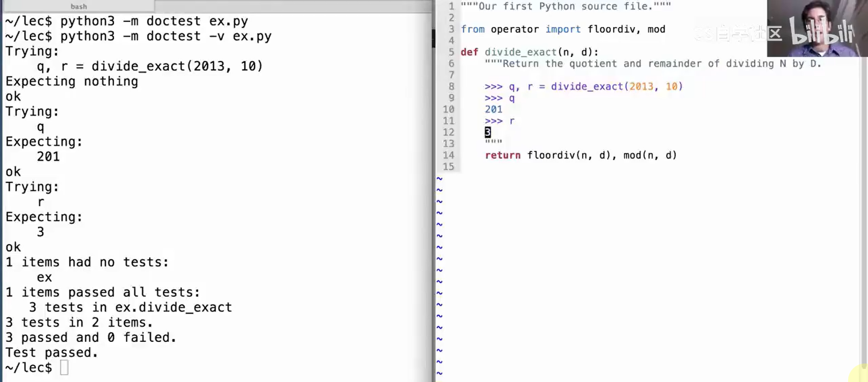This screenshot has width=868, height=382.
Task: Click the 2013 number literal on line 8
Action: pos(641,86)
